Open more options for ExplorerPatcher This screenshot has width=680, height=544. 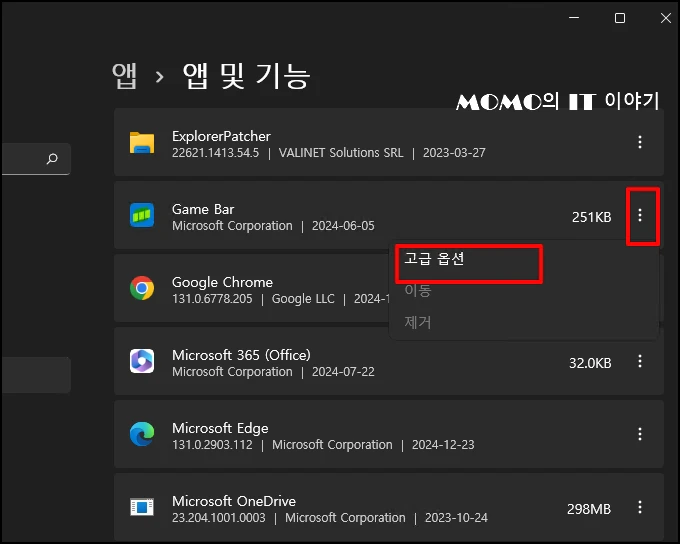[x=640, y=142]
